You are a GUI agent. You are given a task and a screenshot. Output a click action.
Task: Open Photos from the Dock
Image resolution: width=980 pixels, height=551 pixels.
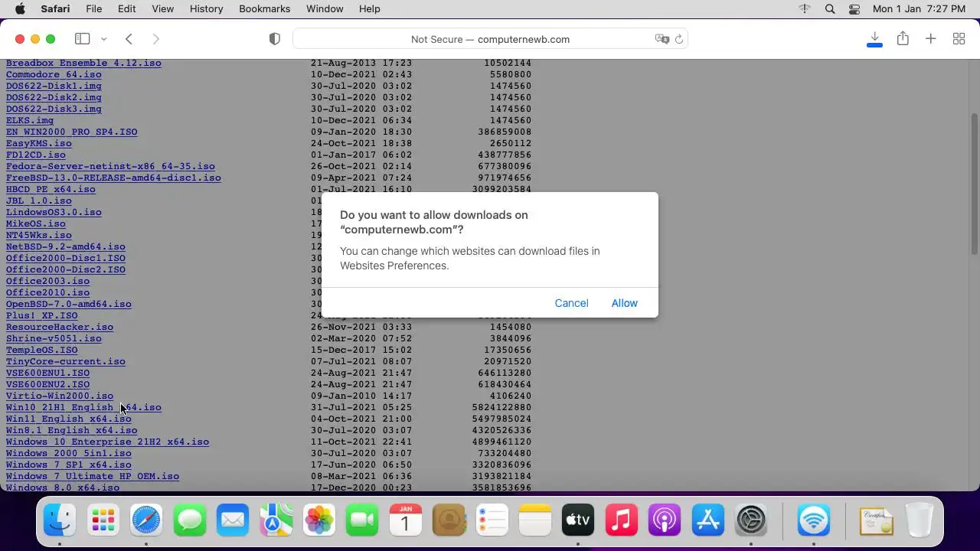(x=319, y=520)
